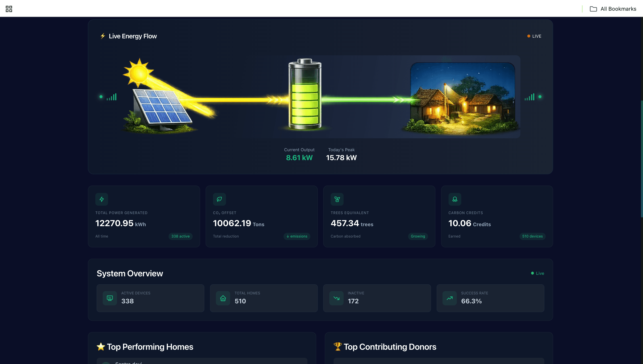Viewport: 643px width, 364px height.
Task: Click the CO₂ Offset leaf icon
Action: click(219, 199)
